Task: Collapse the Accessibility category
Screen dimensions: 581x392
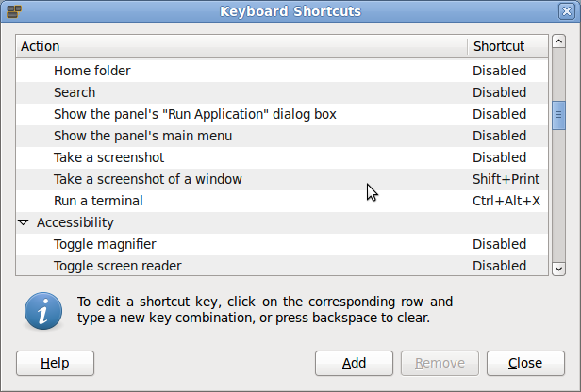Action: coord(24,223)
